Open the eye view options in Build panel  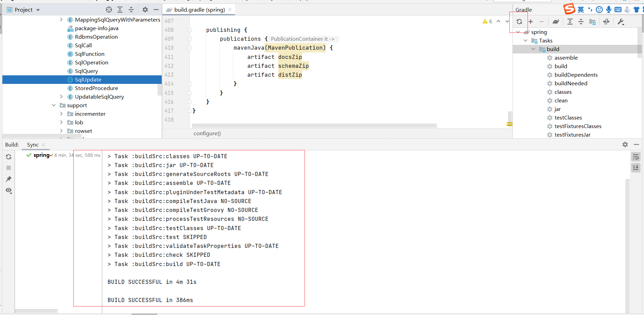pyautogui.click(x=9, y=190)
